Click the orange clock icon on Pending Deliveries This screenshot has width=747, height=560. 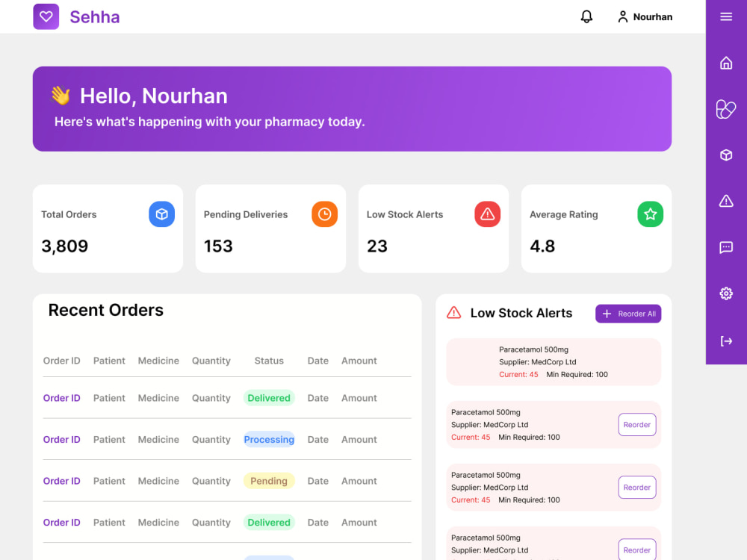coord(324,214)
